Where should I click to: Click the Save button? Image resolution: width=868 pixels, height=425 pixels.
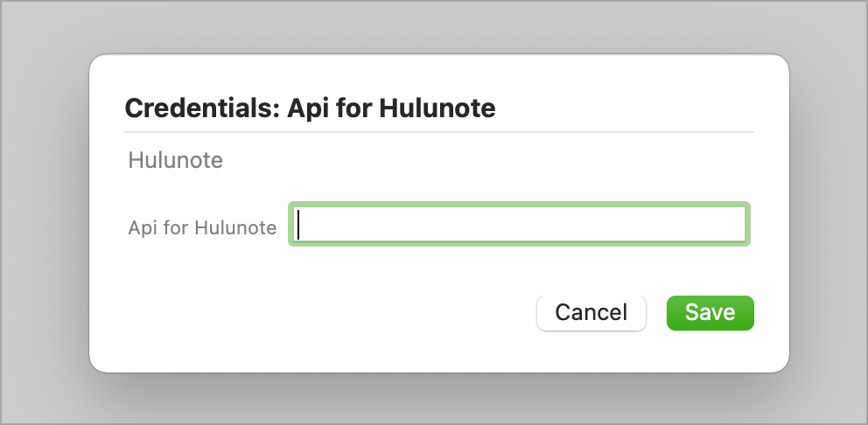coord(710,312)
